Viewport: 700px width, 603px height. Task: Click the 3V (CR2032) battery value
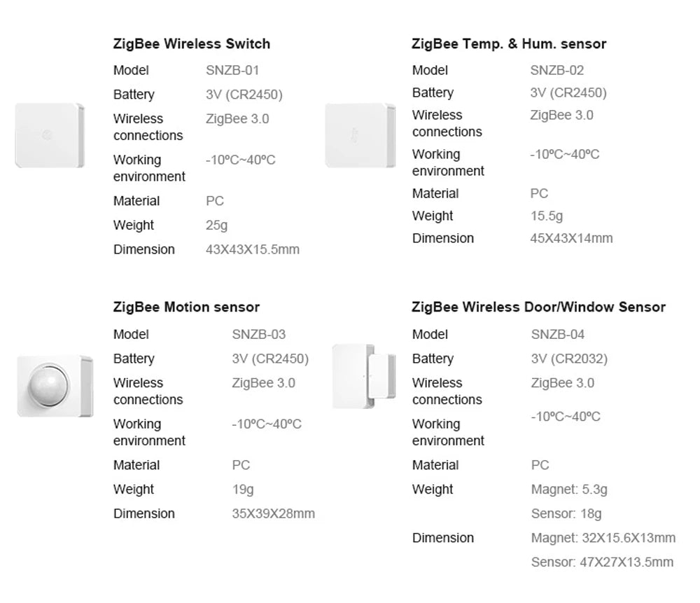[569, 359]
